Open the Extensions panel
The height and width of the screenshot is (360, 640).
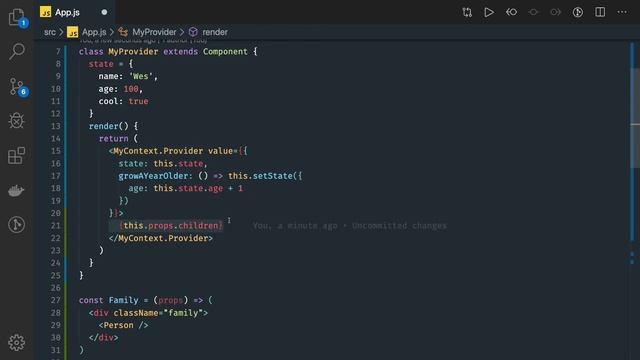pos(16,156)
